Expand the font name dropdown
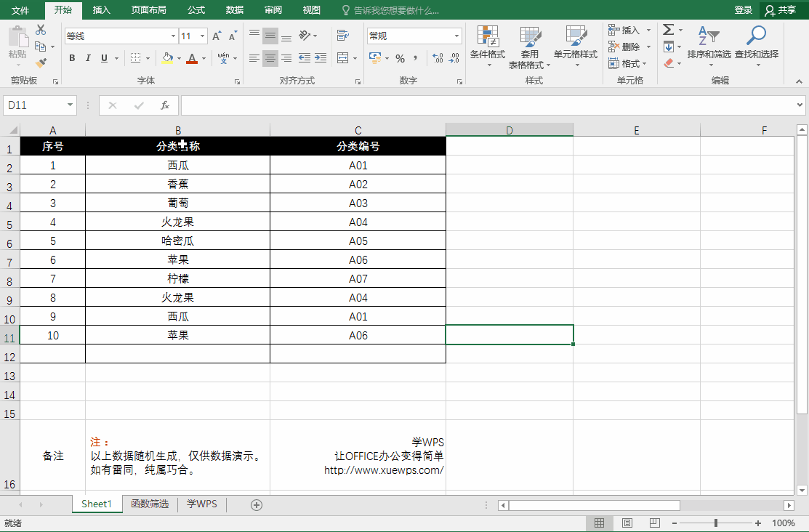This screenshot has width=809, height=532. 173,36
